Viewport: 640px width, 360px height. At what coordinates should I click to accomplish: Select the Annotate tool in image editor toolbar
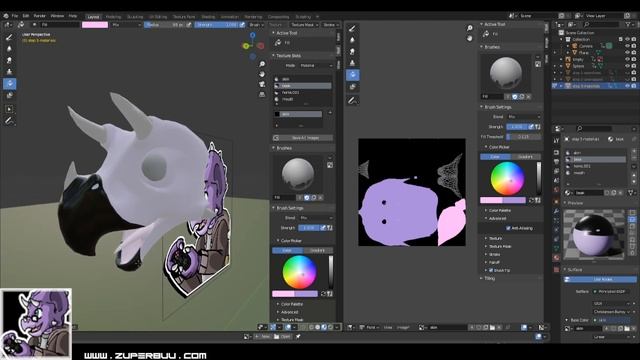(x=352, y=100)
